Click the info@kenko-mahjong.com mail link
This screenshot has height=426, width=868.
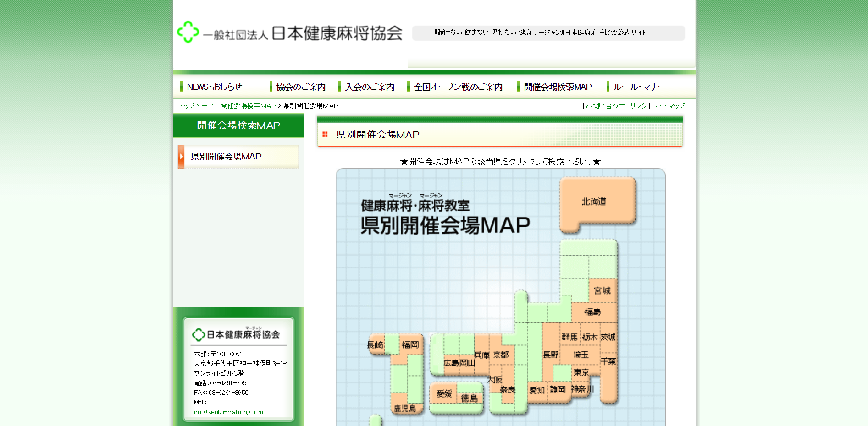228,412
